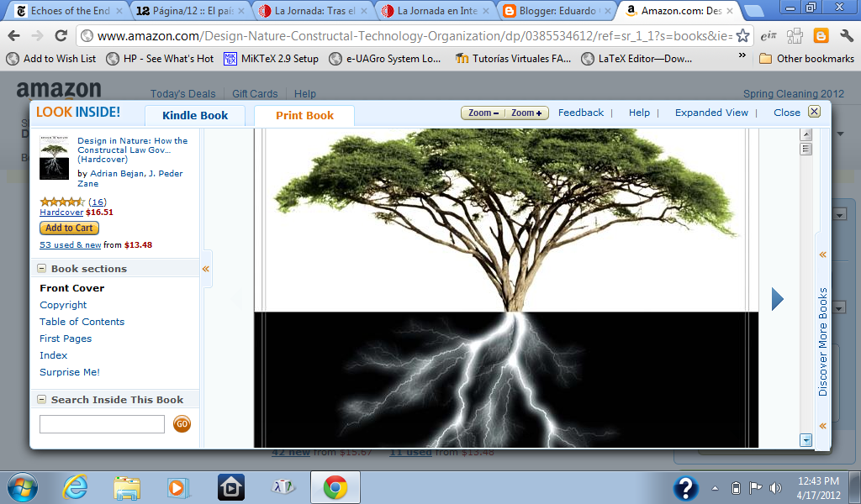This screenshot has height=504, width=861.
Task: Open Windows Media Player taskbar icon
Action: click(178, 487)
